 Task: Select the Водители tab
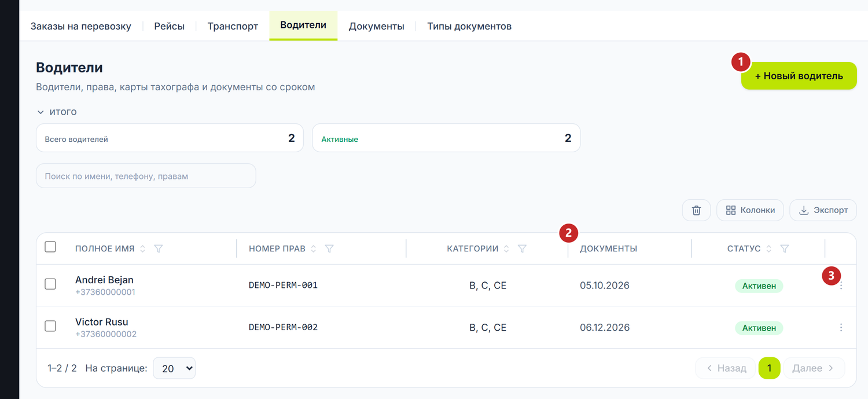pos(303,25)
